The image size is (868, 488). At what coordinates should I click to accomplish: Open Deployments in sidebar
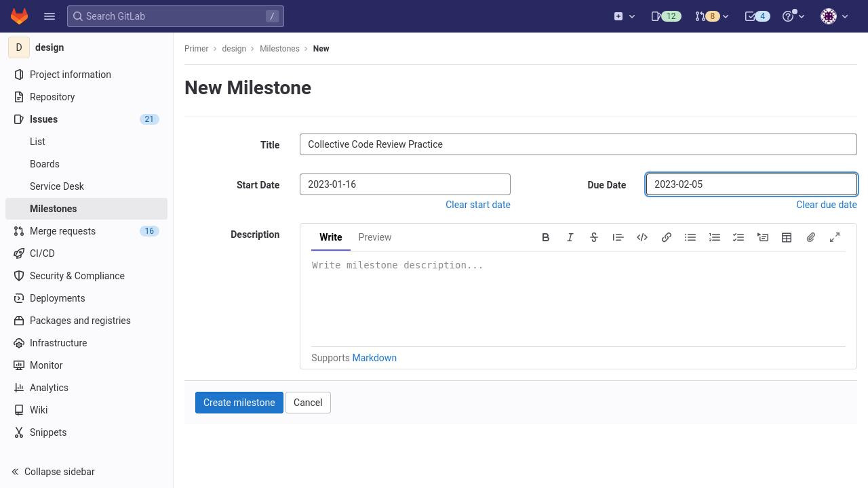point(86,298)
